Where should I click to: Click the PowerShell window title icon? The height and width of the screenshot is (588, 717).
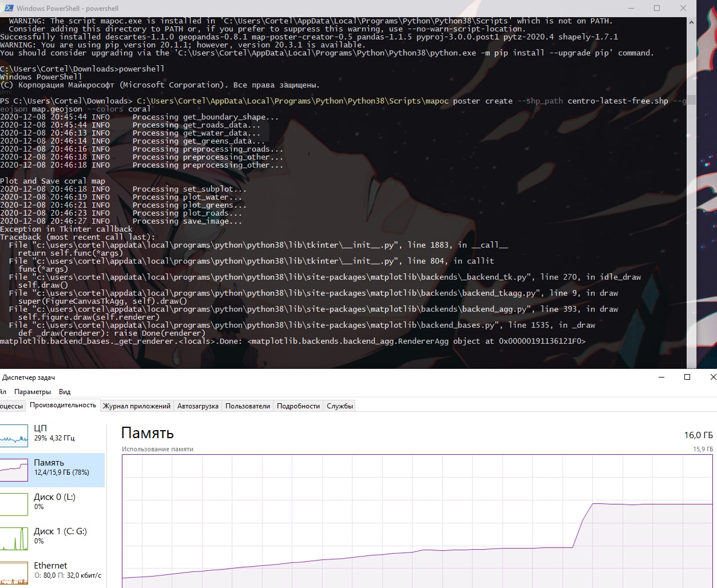pyautogui.click(x=9, y=8)
